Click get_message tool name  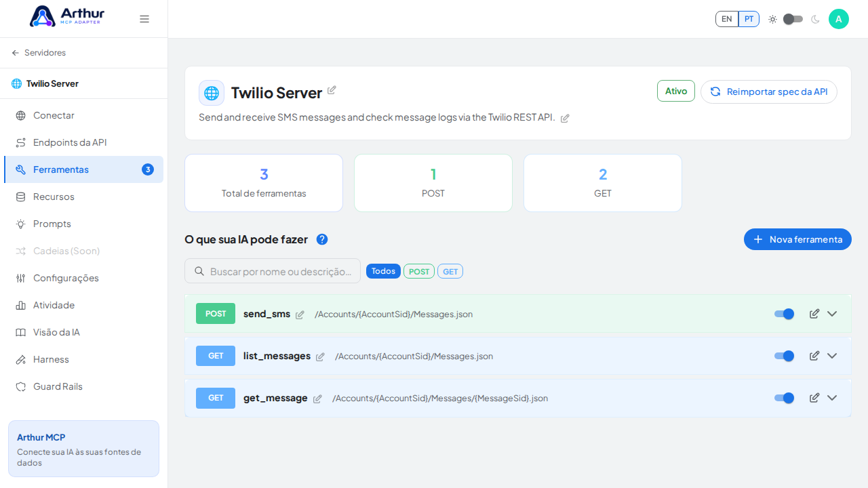(275, 398)
